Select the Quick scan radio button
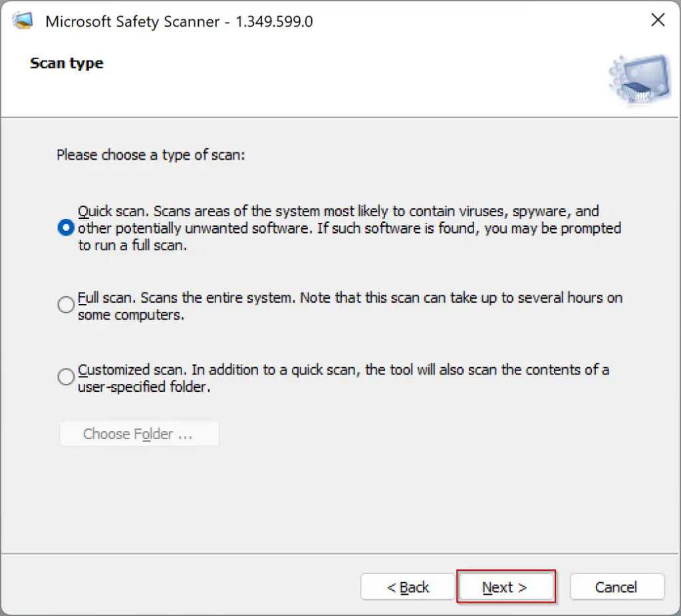 [x=66, y=228]
